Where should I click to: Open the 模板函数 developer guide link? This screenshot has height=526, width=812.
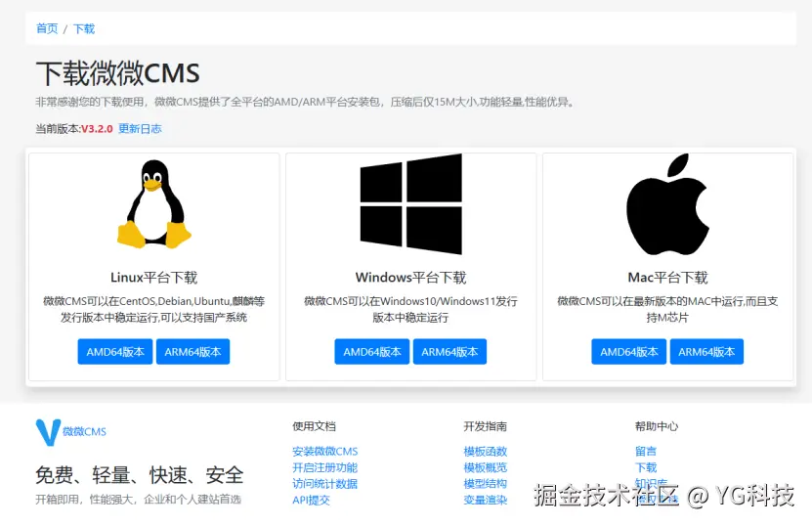(486, 452)
